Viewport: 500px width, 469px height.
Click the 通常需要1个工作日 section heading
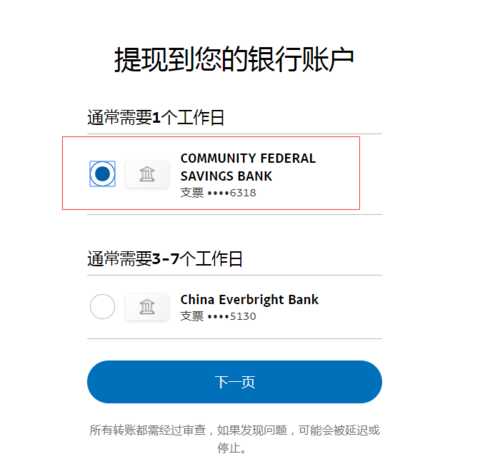pyautogui.click(x=156, y=118)
